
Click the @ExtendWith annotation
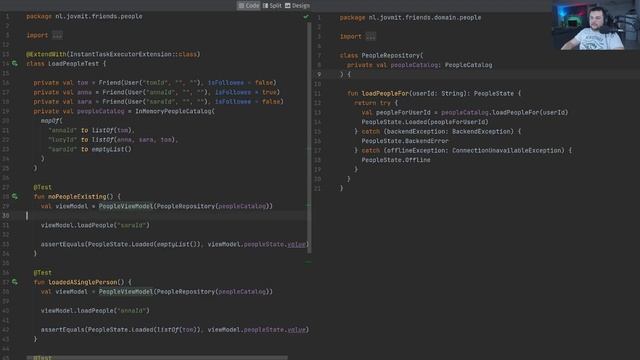click(46, 54)
